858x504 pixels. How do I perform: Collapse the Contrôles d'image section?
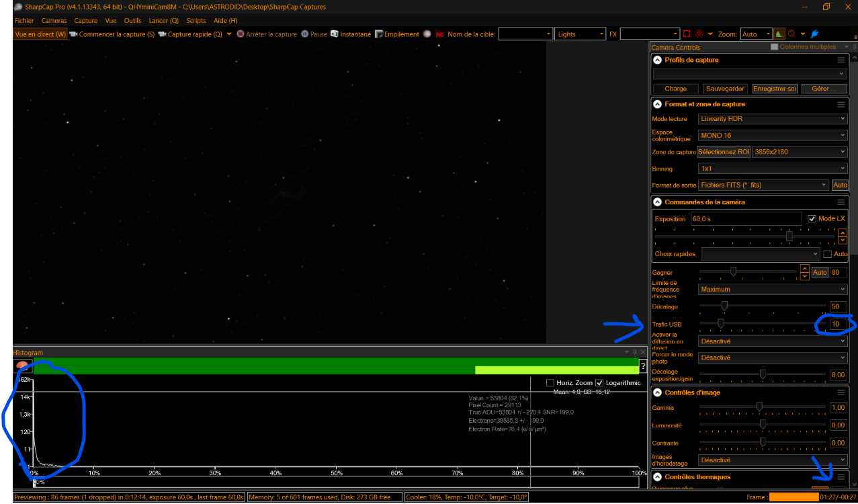click(656, 392)
